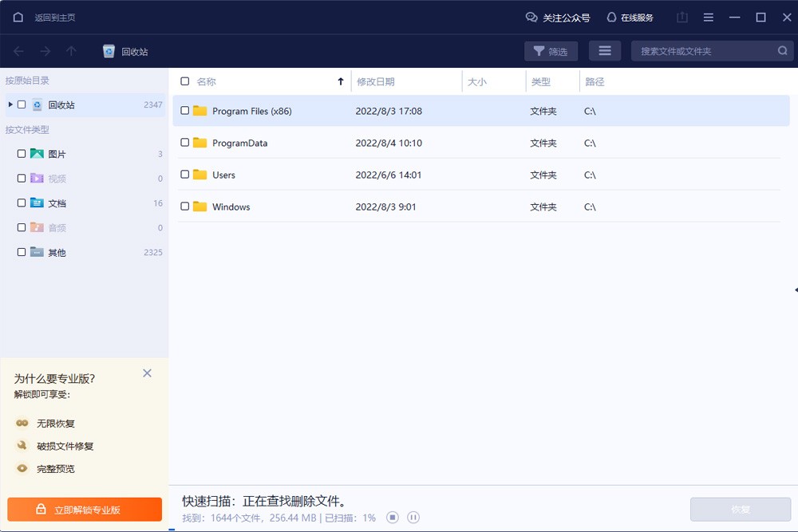The width and height of the screenshot is (798, 532).
Task: Expand the collapsed right-side preview panel arrow
Action: pos(795,290)
